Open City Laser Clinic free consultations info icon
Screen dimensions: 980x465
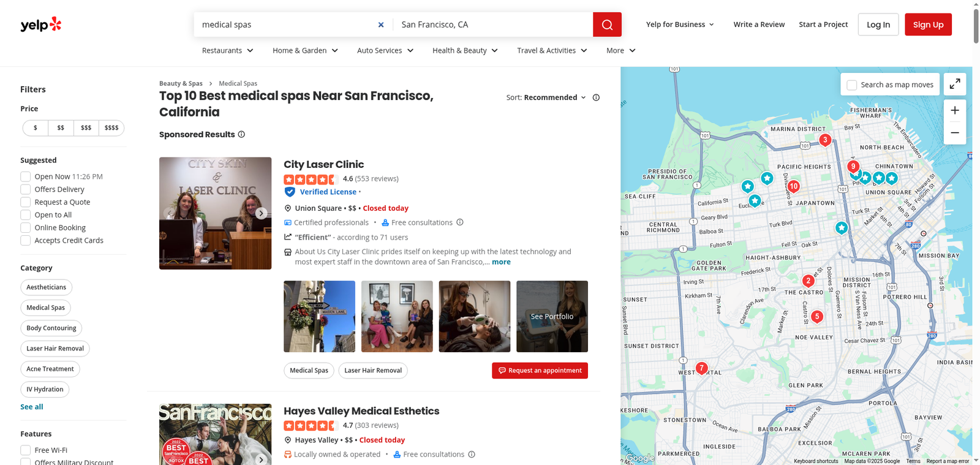click(460, 222)
